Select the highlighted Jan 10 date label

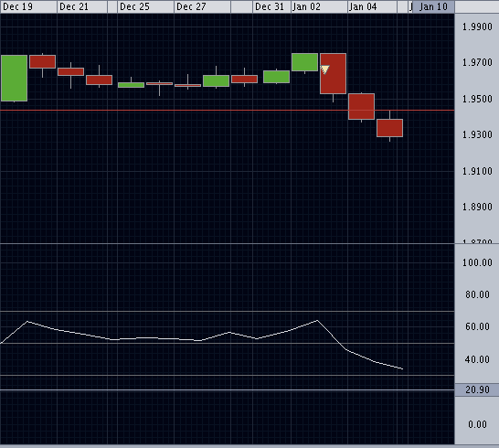point(433,6)
